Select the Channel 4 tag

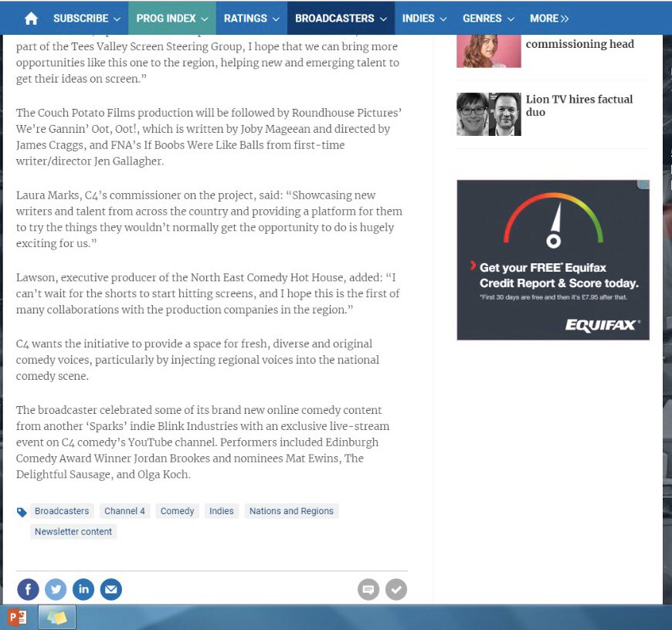124,511
